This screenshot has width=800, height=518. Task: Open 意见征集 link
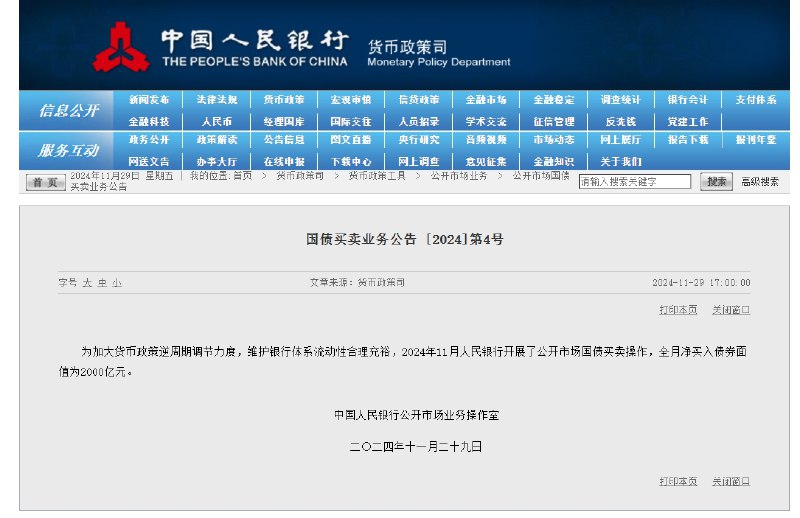(x=486, y=161)
